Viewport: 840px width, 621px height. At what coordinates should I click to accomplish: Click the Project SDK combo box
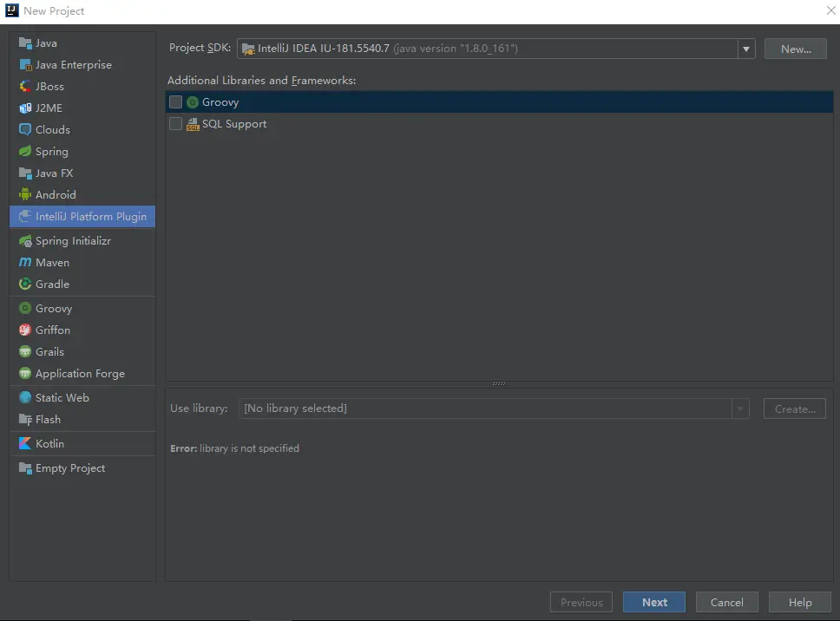point(496,49)
